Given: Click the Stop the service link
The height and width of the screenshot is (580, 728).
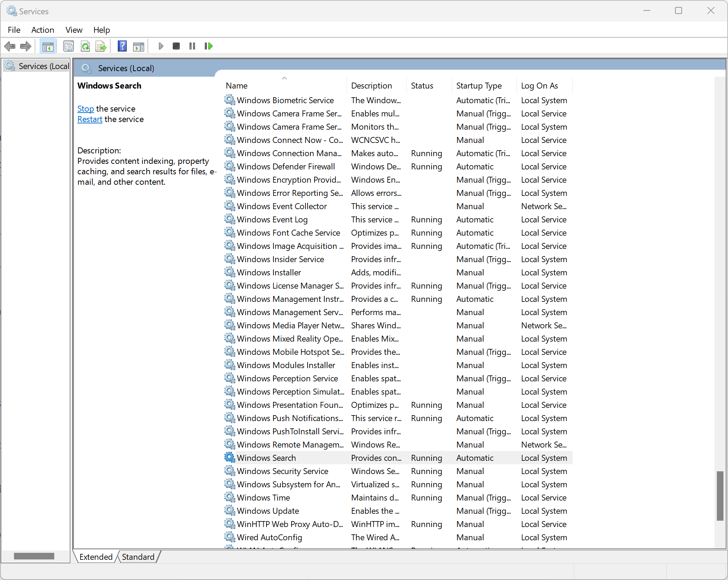Looking at the screenshot, I should coord(85,109).
